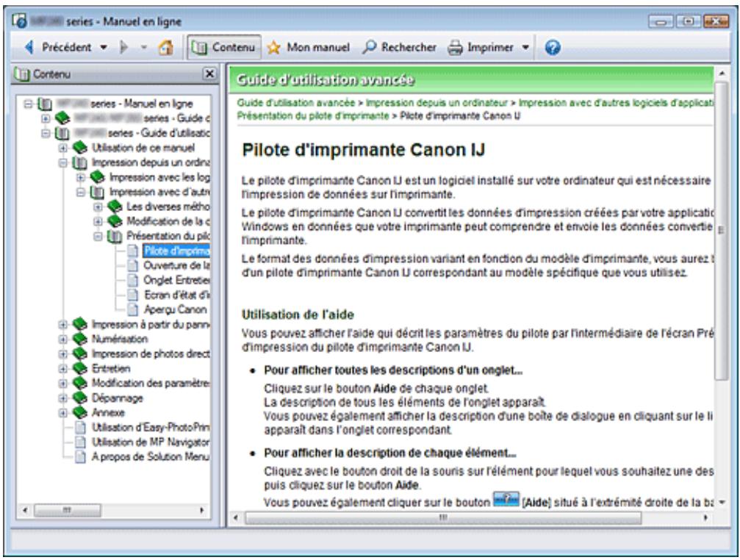Click the tree pane horizontal scrollbar thumb
This screenshot has width=740, height=560.
click(67, 510)
